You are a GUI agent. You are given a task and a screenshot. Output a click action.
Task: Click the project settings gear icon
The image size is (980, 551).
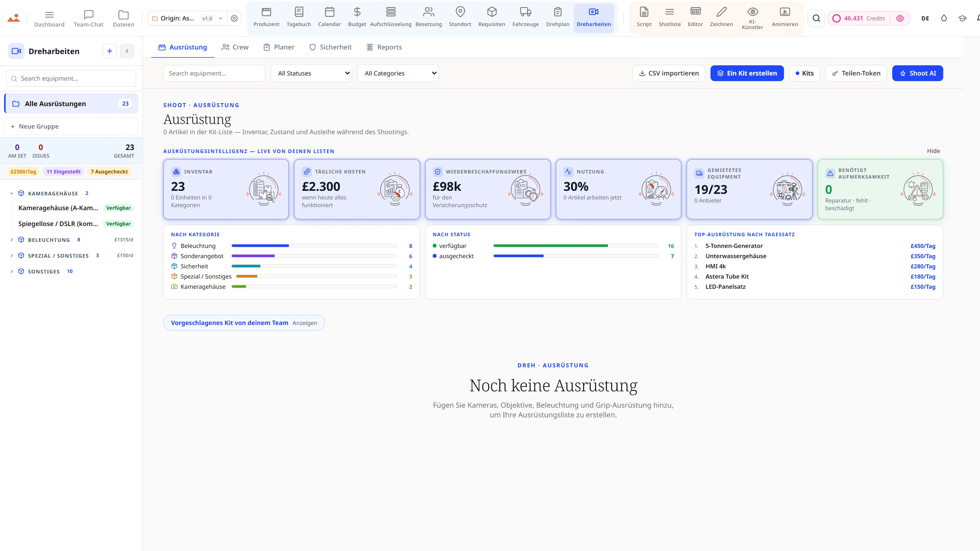click(234, 18)
